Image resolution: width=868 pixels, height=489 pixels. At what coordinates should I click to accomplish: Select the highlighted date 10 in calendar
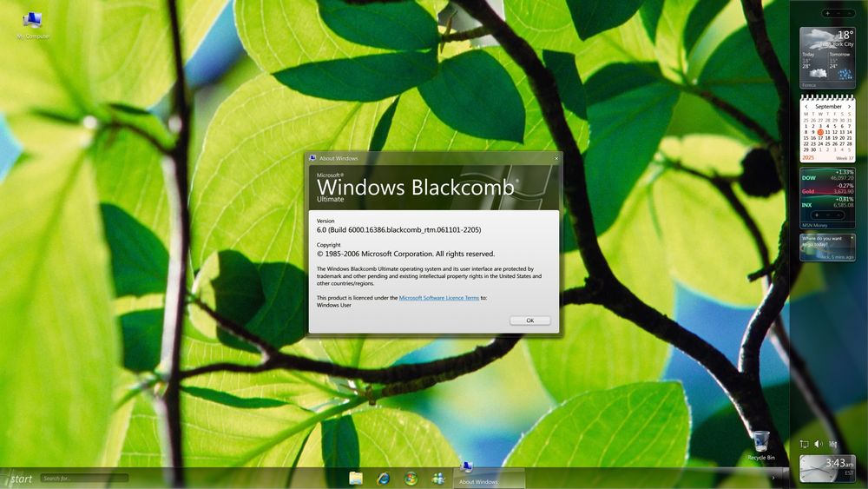coord(820,132)
